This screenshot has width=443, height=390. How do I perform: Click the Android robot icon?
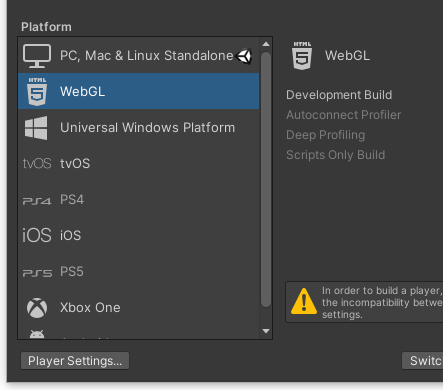click(x=37, y=334)
